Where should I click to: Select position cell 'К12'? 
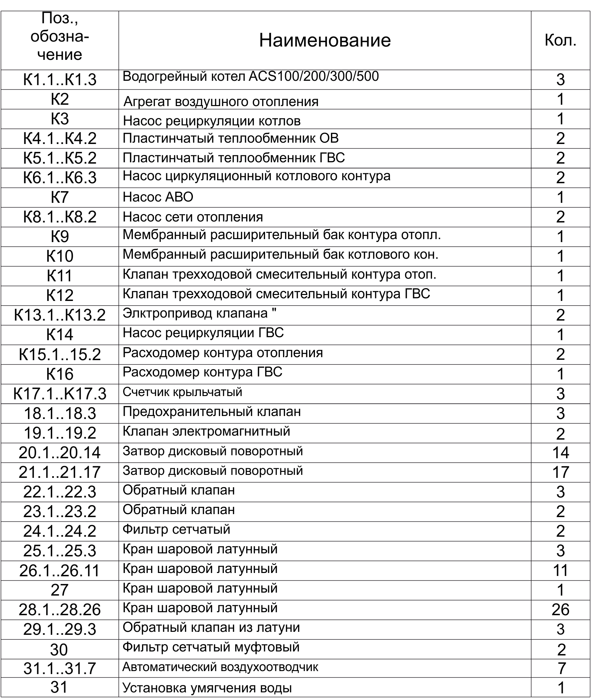point(60,295)
